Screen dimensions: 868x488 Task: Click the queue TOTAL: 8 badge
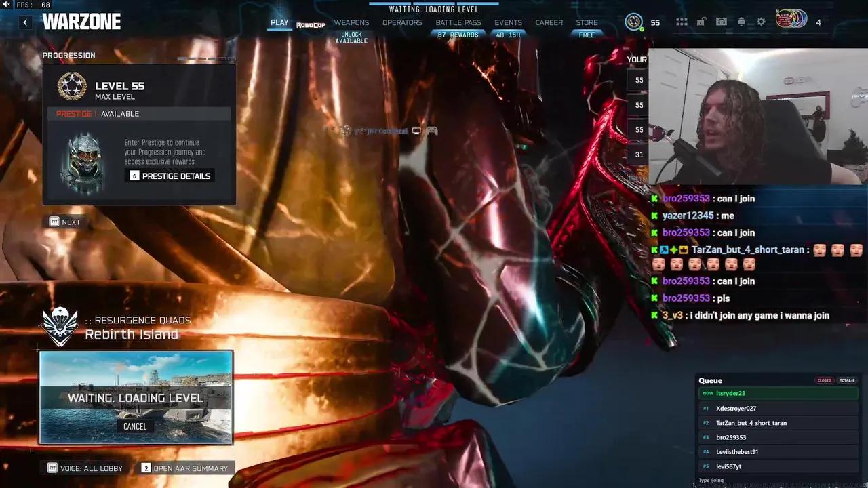(x=846, y=380)
